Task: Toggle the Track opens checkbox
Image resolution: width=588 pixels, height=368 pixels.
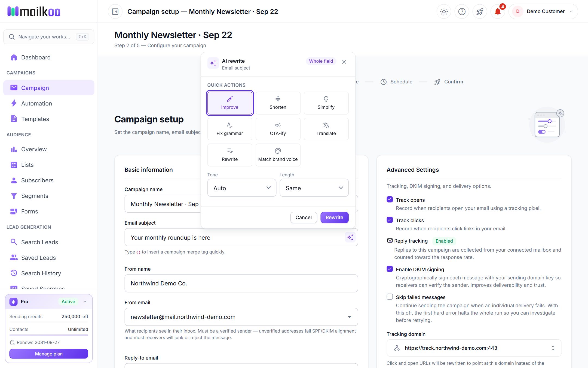Action: pyautogui.click(x=390, y=200)
